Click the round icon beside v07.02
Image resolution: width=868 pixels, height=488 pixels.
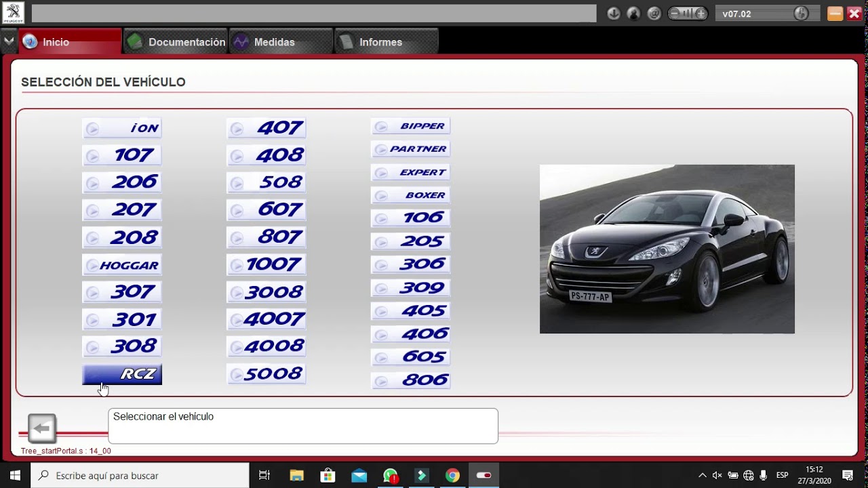point(801,14)
